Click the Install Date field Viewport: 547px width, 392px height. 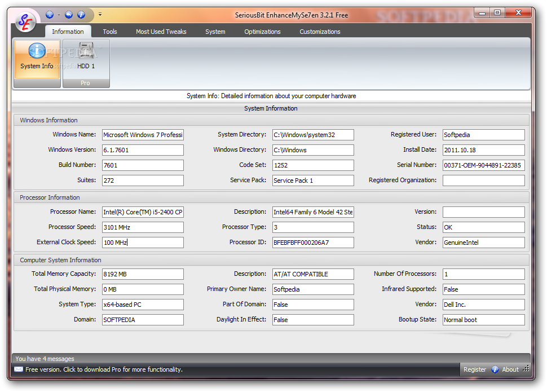point(483,150)
